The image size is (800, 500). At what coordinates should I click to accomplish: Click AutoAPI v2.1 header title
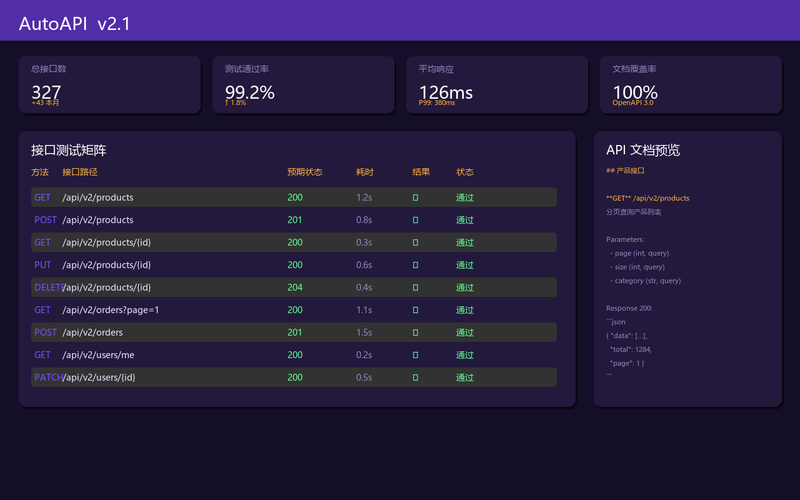coord(74,23)
